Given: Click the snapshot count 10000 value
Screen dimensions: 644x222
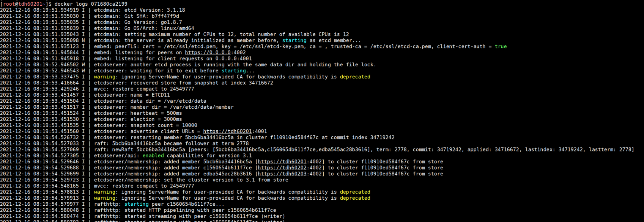Looking at the screenshot, I should pyautogui.click(x=189, y=125).
